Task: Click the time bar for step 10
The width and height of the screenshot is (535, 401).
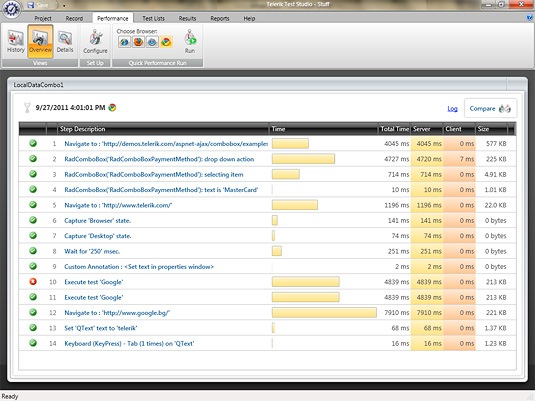Action: point(306,282)
